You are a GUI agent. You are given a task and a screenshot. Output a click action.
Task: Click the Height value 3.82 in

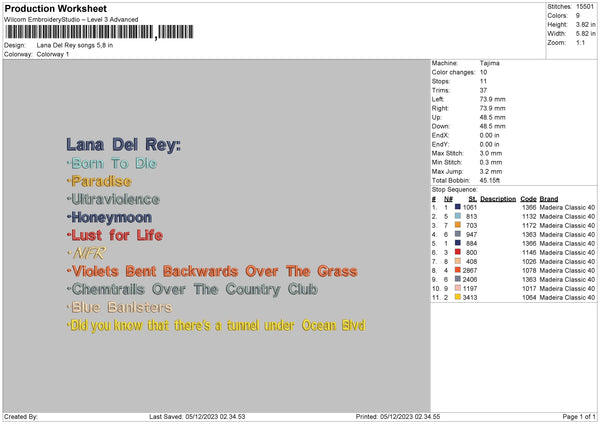coord(585,24)
